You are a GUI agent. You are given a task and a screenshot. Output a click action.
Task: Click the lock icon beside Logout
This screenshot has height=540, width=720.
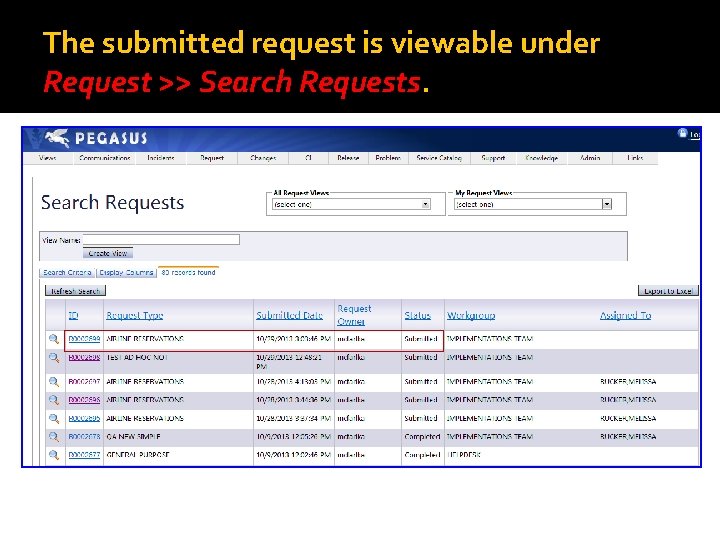pos(682,133)
